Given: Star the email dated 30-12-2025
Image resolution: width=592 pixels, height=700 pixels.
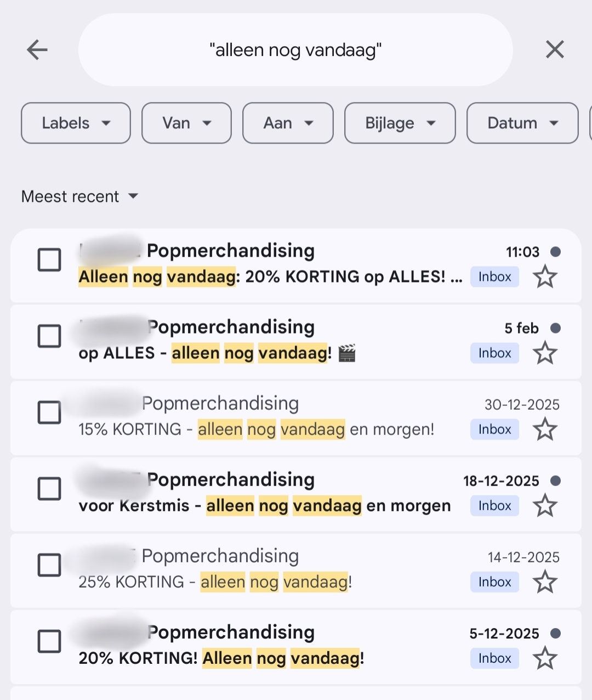Looking at the screenshot, I should coord(545,430).
